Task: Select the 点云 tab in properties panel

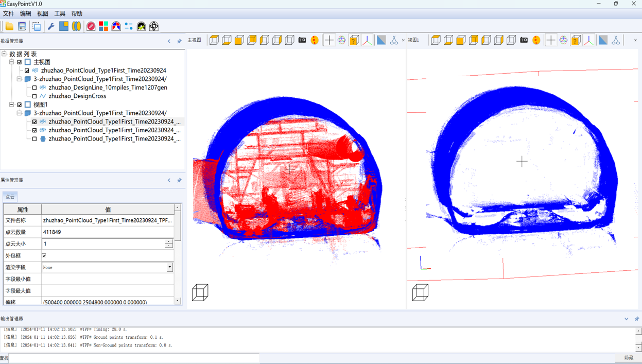Action: pyautogui.click(x=10, y=197)
